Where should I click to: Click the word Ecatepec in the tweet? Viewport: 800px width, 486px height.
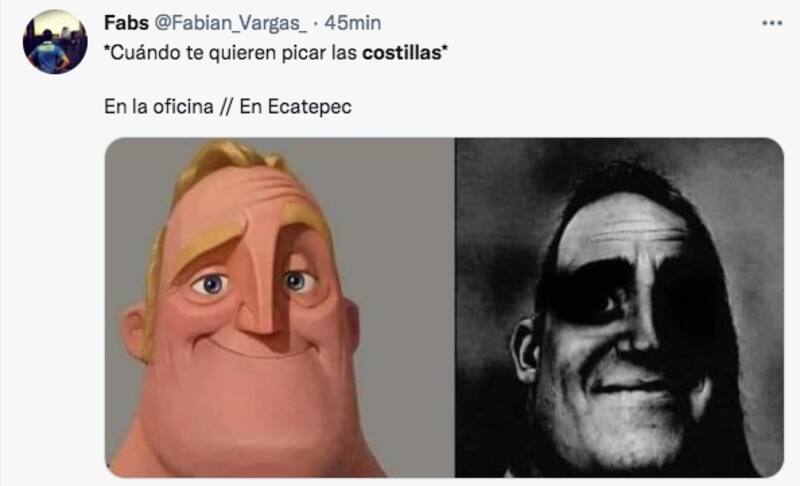tap(309, 107)
